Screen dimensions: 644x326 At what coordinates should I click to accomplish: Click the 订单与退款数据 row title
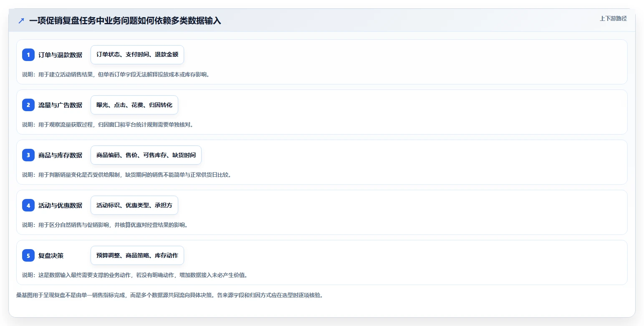(60, 55)
